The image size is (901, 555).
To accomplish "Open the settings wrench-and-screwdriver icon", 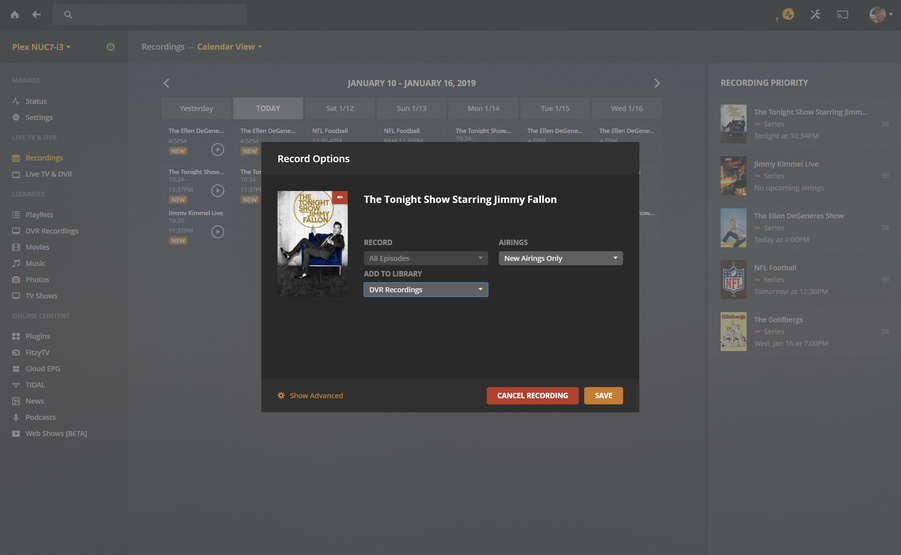I will pyautogui.click(x=815, y=14).
